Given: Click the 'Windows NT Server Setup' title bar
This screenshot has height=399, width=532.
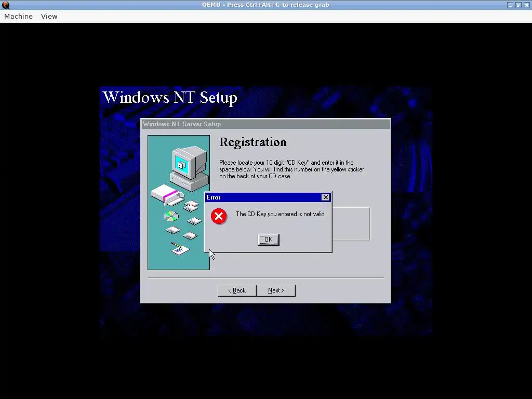Looking at the screenshot, I should 265,124.
